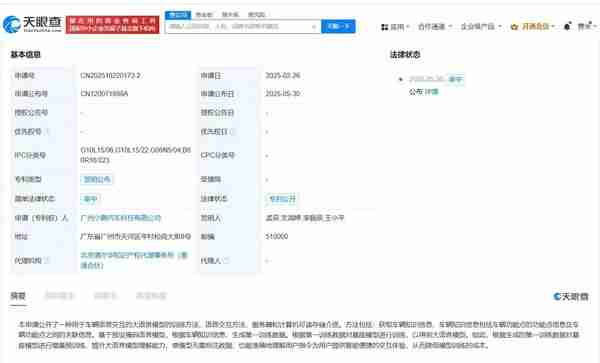Click the help icon beside 优先权日
600x363 pixels.
[233, 132]
